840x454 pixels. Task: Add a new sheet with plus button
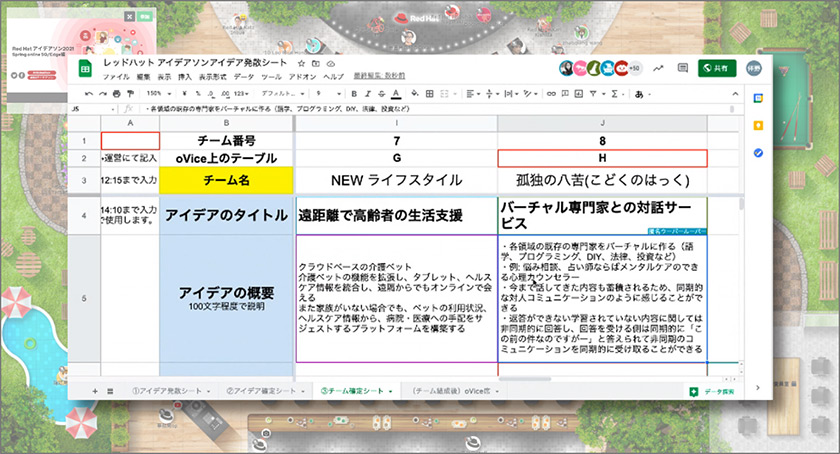click(96, 389)
